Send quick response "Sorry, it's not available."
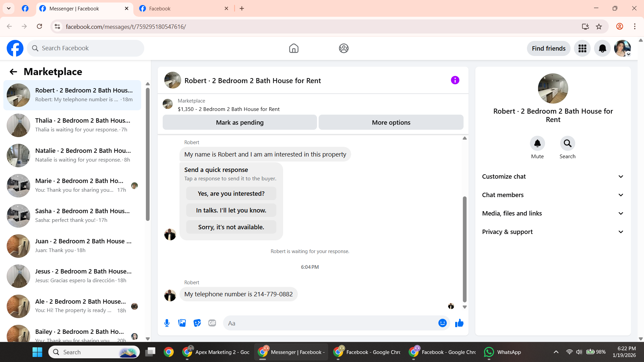The height and width of the screenshot is (362, 644). [231, 227]
